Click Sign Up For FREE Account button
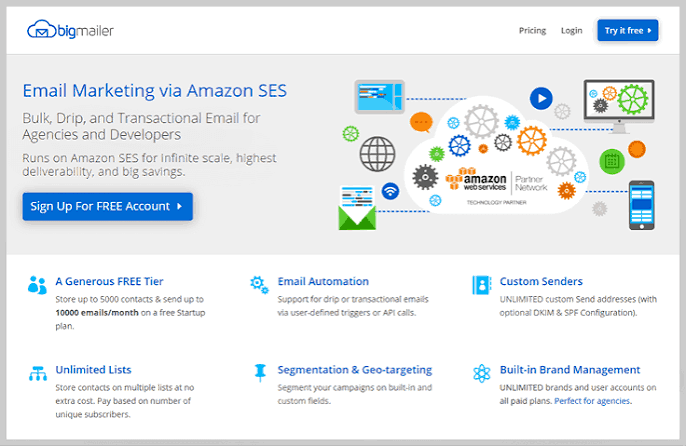 coord(108,206)
